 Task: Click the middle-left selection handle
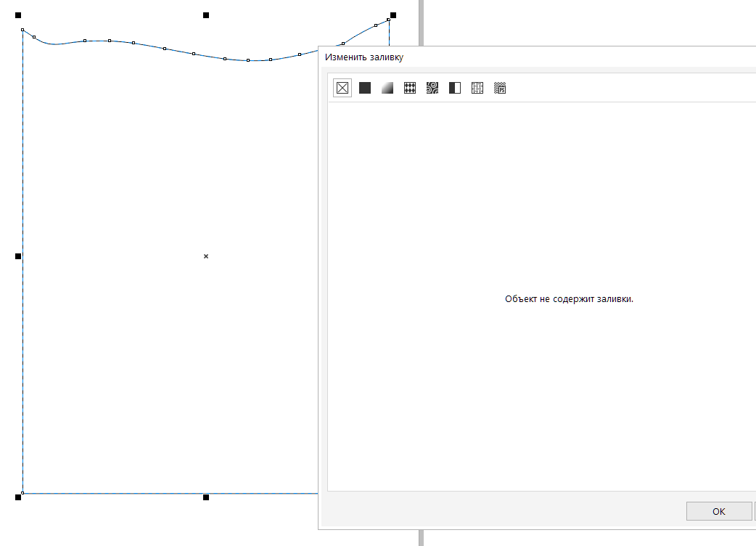pyautogui.click(x=18, y=256)
